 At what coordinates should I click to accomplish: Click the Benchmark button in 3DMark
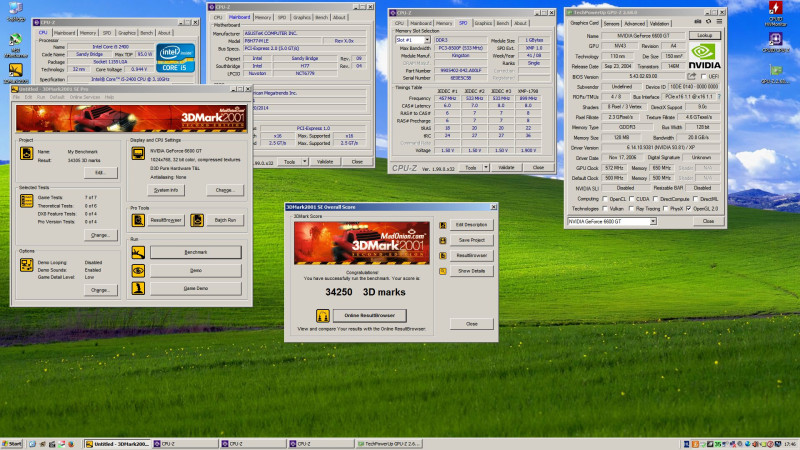[196, 253]
